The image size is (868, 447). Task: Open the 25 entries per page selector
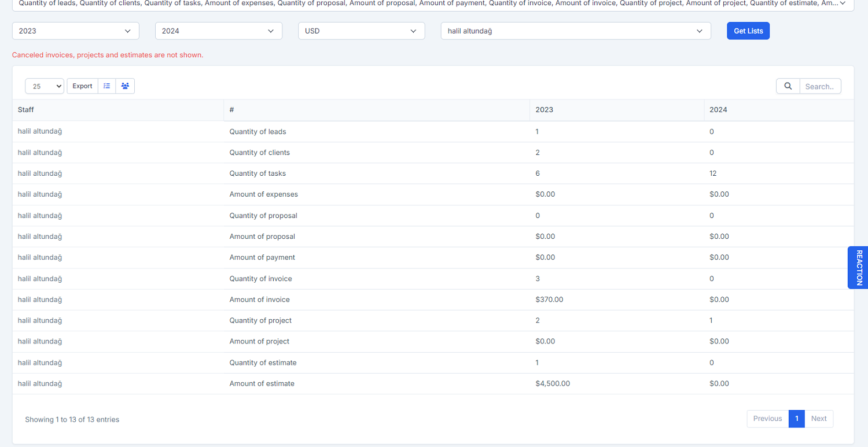pyautogui.click(x=45, y=86)
